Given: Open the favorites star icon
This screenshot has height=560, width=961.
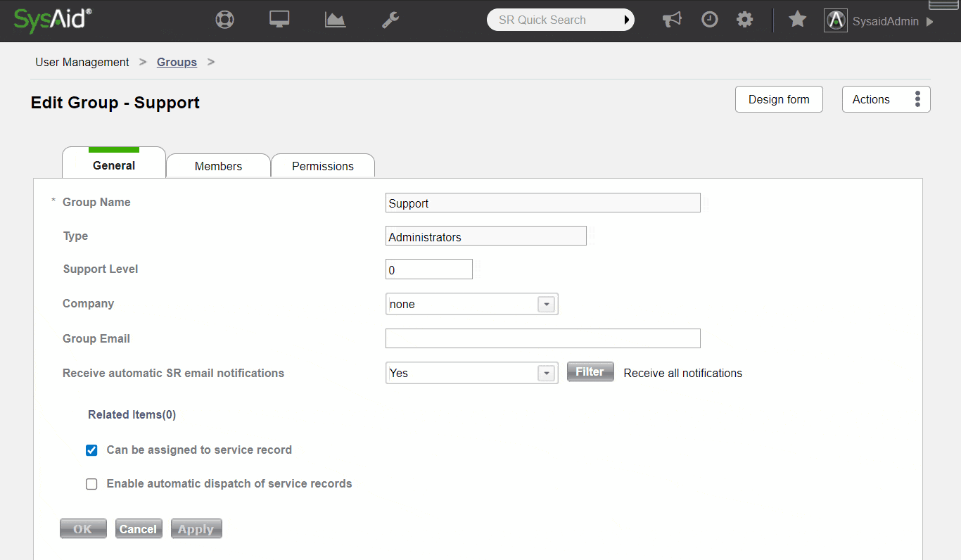Looking at the screenshot, I should point(797,20).
